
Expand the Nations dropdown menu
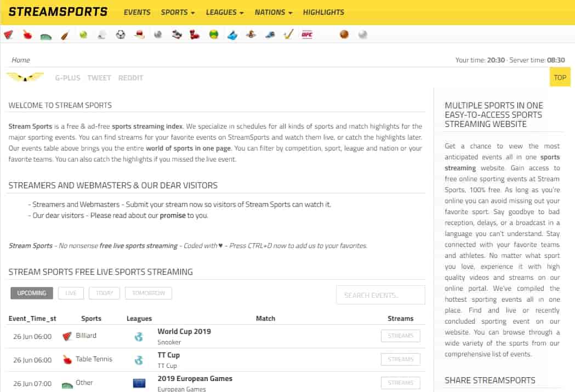(x=274, y=12)
